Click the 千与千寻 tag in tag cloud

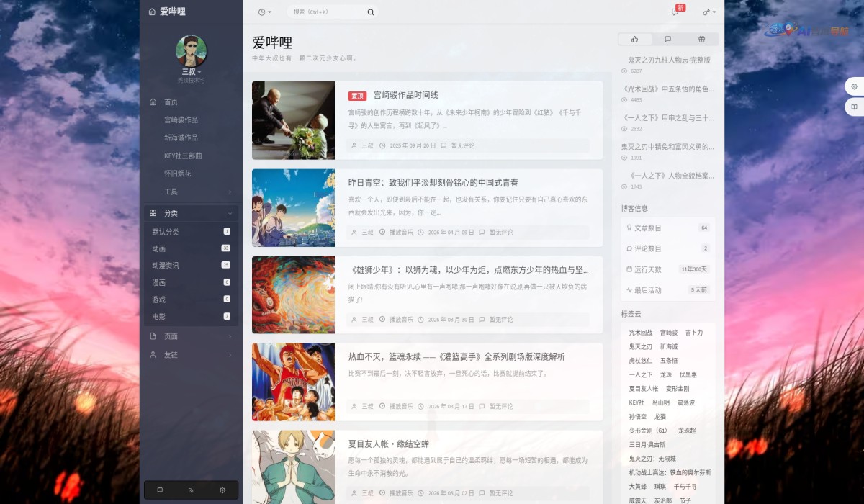click(685, 487)
